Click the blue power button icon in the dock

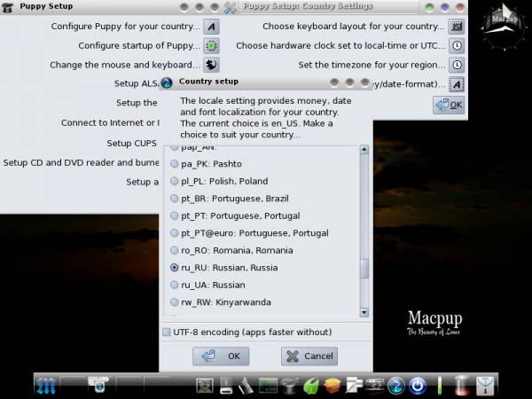418,386
